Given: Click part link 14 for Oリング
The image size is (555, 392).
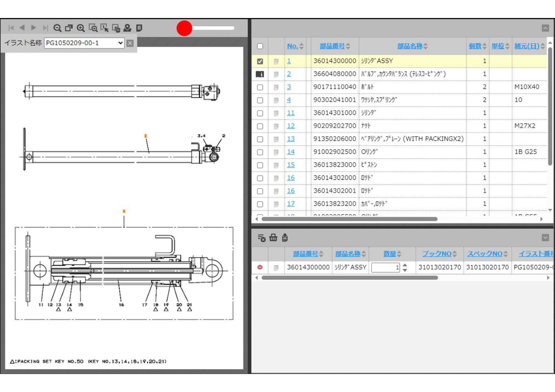Looking at the screenshot, I should tap(291, 152).
